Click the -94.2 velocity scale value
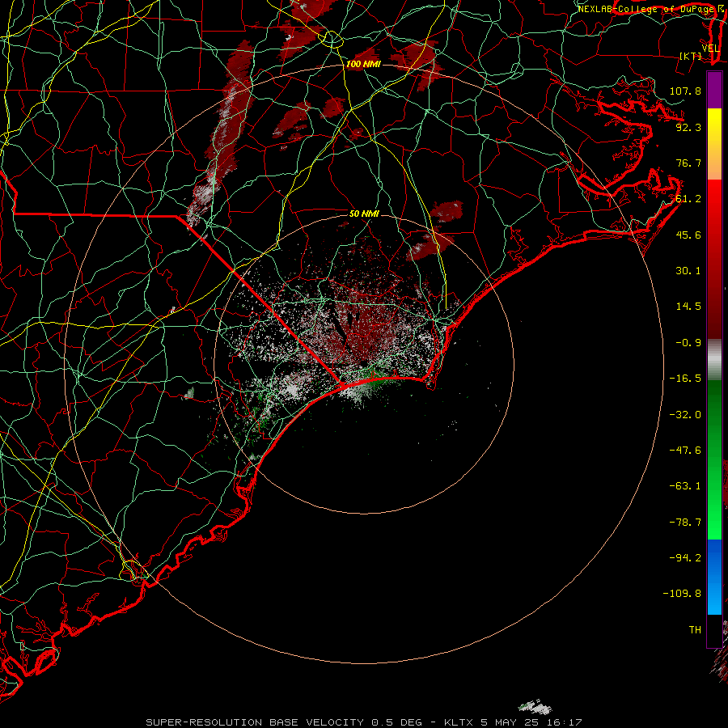 click(685, 557)
